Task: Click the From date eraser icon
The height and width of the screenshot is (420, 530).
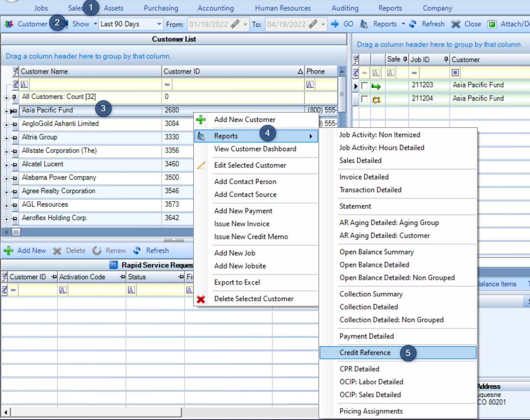Action: coord(235,24)
